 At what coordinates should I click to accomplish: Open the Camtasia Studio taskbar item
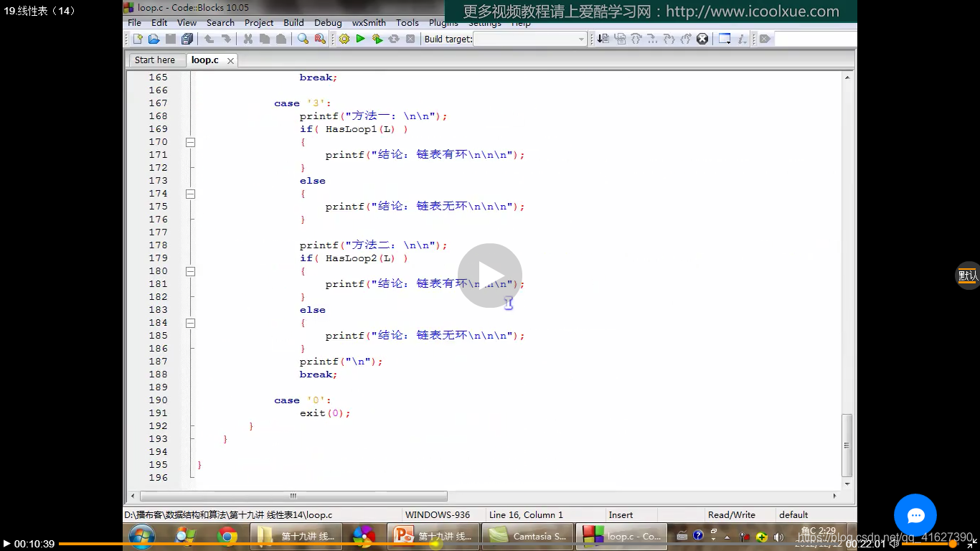pos(527,536)
